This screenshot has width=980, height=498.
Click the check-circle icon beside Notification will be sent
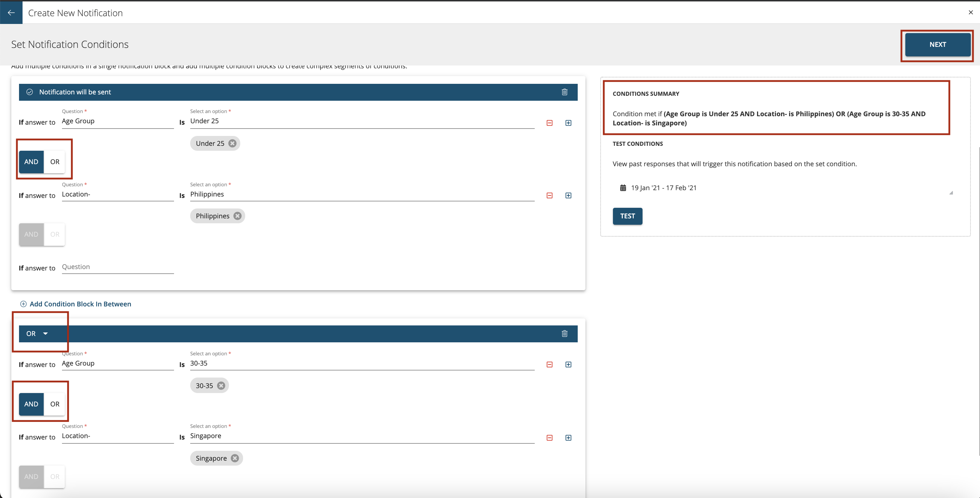(x=29, y=92)
